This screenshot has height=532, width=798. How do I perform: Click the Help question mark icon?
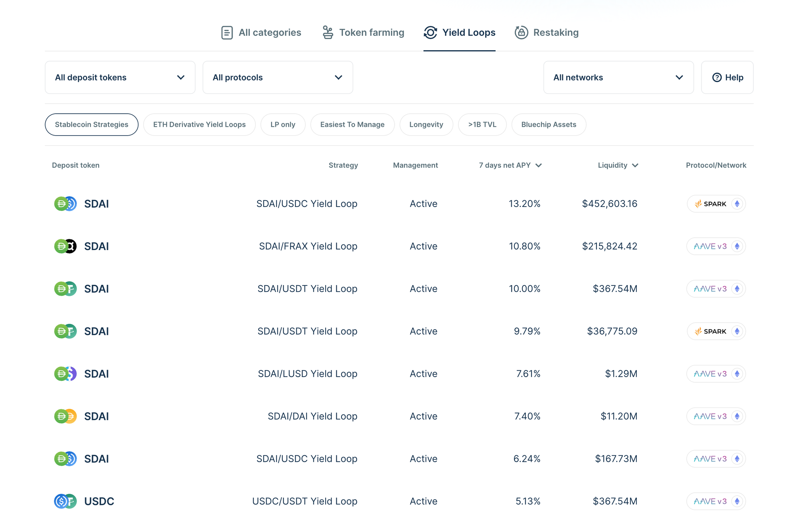(717, 77)
